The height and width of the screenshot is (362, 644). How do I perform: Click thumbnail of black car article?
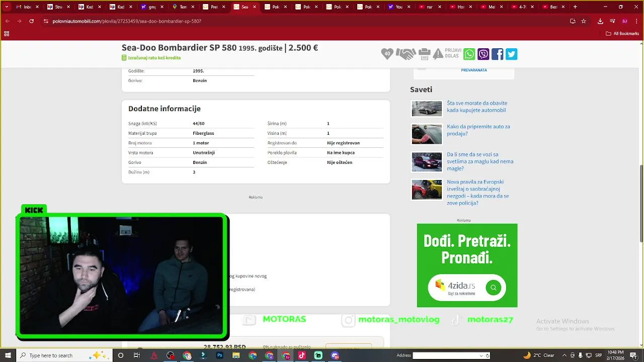click(427, 109)
